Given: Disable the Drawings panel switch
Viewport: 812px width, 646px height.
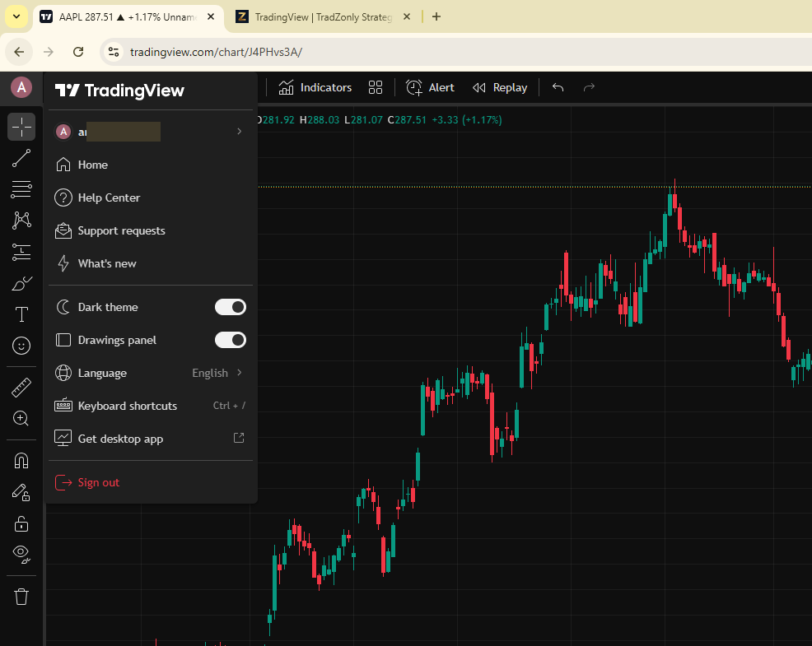Looking at the screenshot, I should click(x=231, y=340).
